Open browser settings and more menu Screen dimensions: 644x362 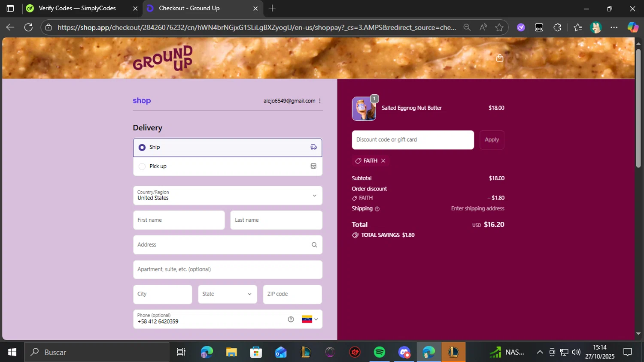[x=614, y=27]
